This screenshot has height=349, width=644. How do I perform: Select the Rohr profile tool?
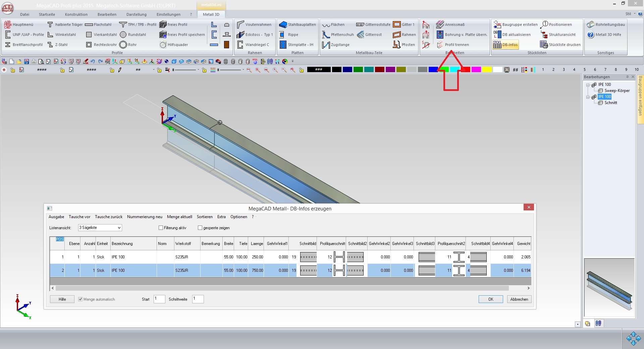point(128,45)
